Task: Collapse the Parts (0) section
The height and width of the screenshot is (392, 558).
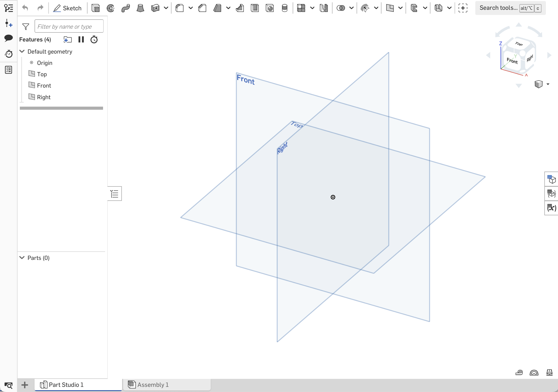Action: (x=22, y=258)
